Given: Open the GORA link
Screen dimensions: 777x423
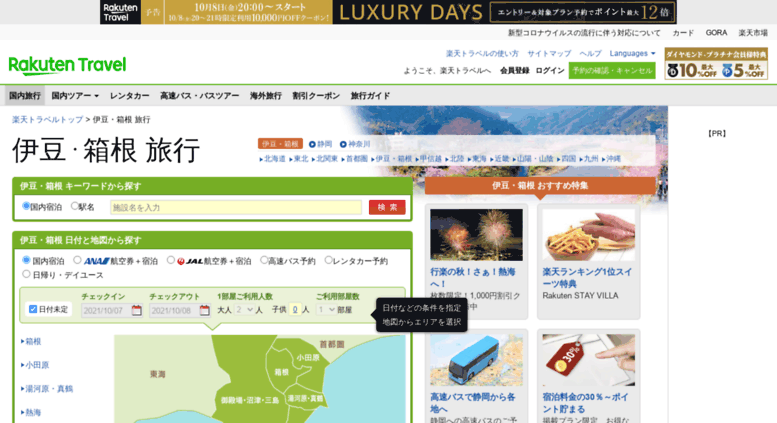Looking at the screenshot, I should click(x=716, y=33).
